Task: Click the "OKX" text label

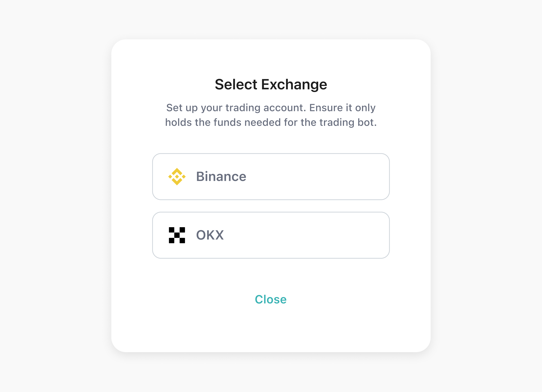Action: [x=210, y=235]
